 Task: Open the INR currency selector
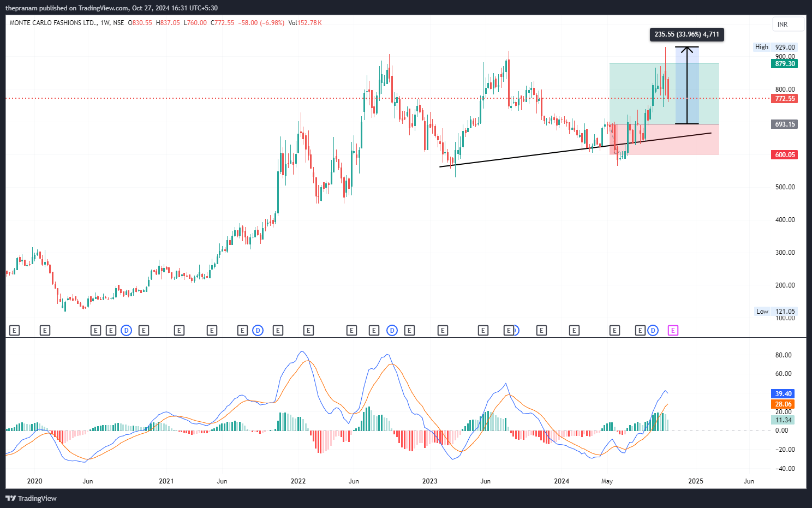[788, 25]
